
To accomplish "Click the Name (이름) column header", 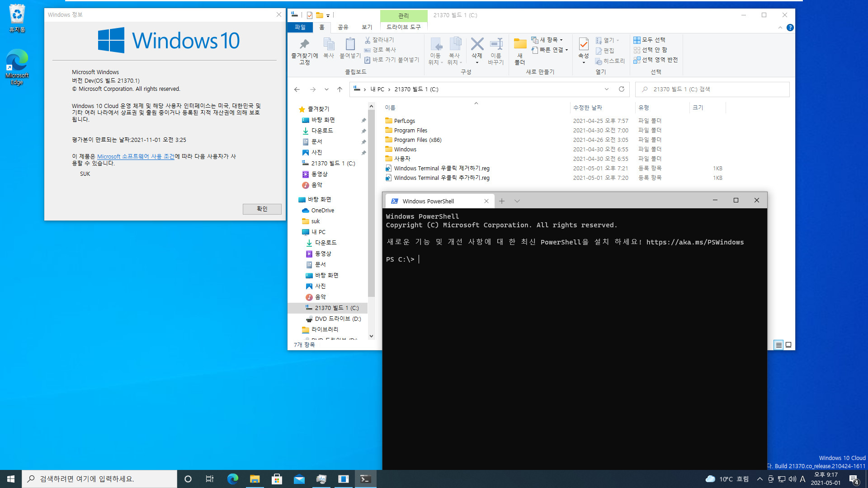I will tap(476, 108).
